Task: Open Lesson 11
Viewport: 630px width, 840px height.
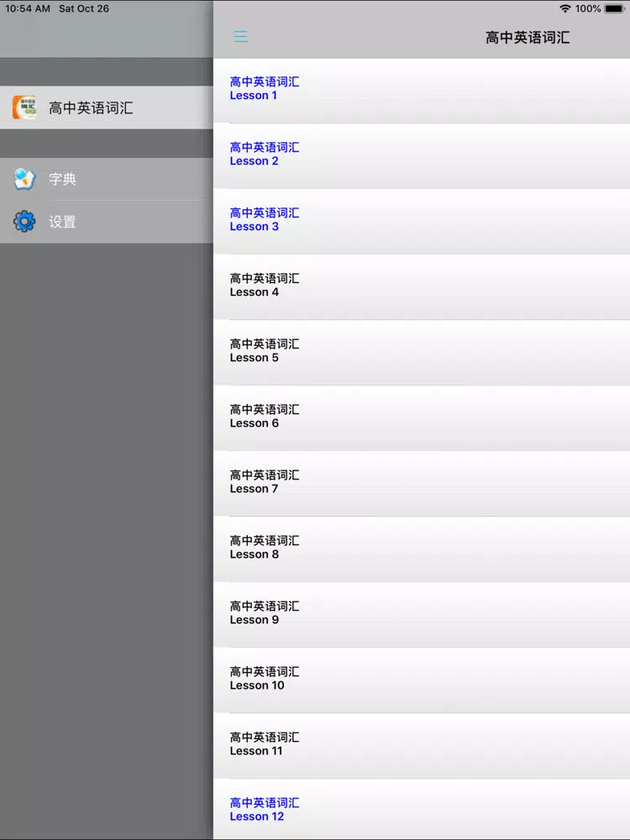Action: point(422,746)
